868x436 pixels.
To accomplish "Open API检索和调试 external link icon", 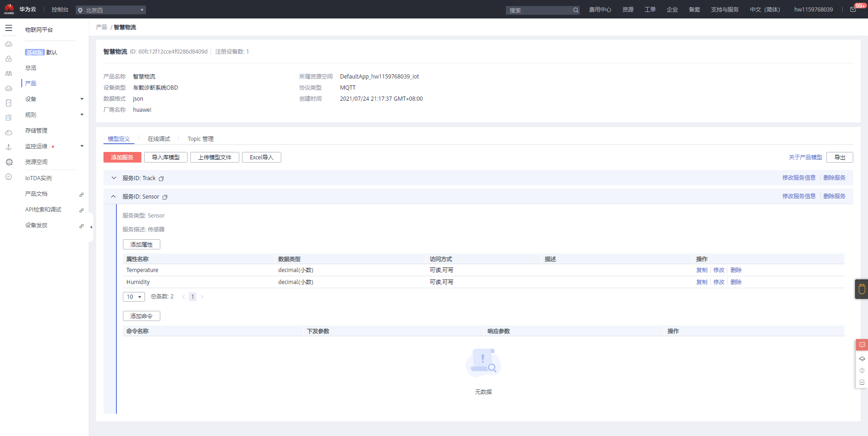I will coord(81,210).
